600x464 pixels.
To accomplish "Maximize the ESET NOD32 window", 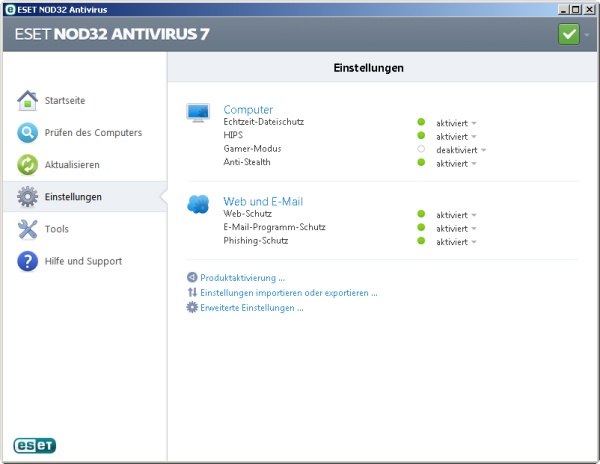I will pyautogui.click(x=576, y=10).
